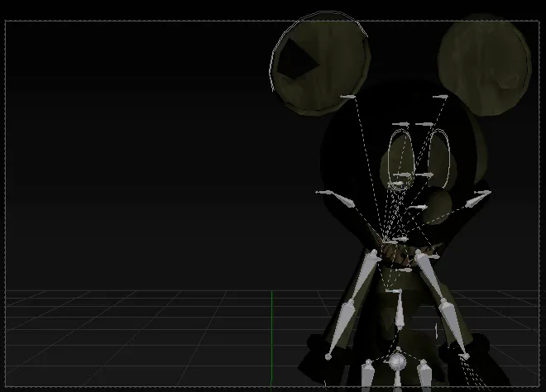Select the right thigh bone below the root sphere
The width and height of the screenshot is (546, 392).
tap(424, 374)
